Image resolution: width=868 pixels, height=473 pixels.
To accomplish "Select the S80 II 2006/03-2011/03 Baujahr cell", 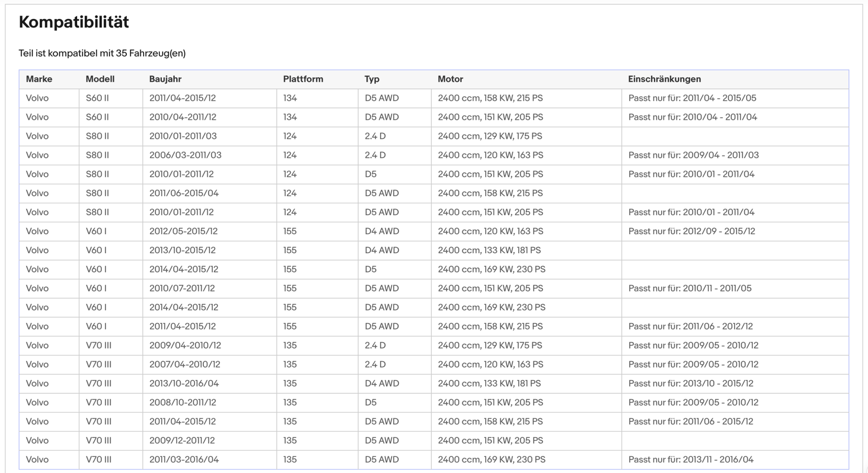I will pos(210,155).
